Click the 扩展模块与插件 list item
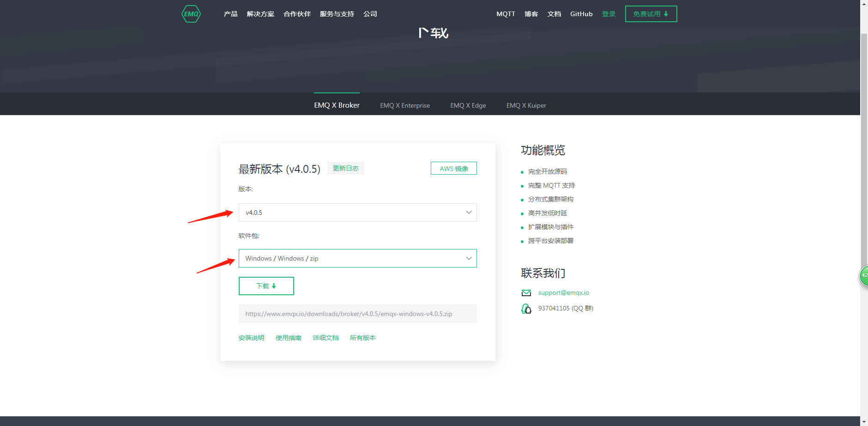868x426 pixels. pyautogui.click(x=551, y=227)
